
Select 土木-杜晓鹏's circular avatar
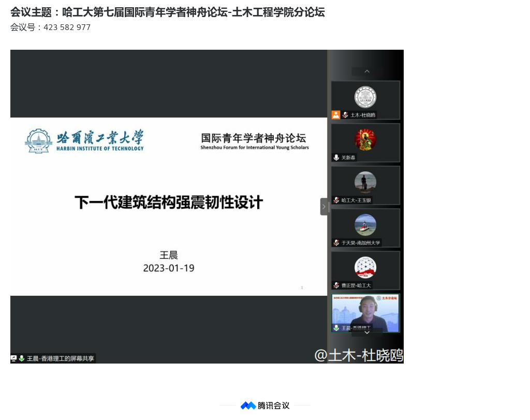click(365, 97)
